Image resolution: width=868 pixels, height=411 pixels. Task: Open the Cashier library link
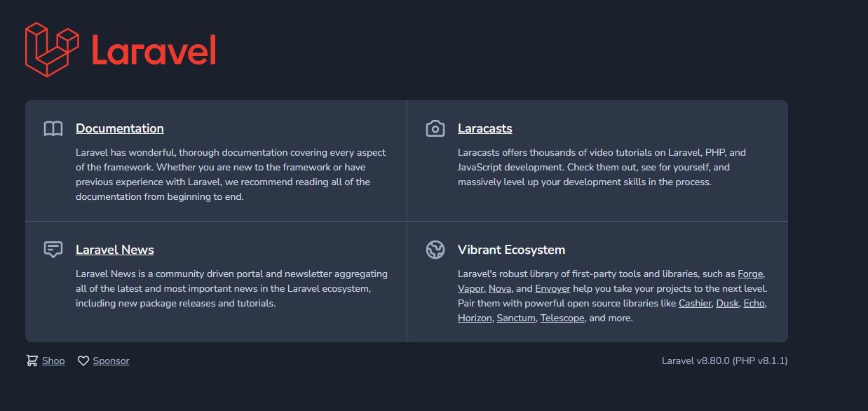(695, 303)
